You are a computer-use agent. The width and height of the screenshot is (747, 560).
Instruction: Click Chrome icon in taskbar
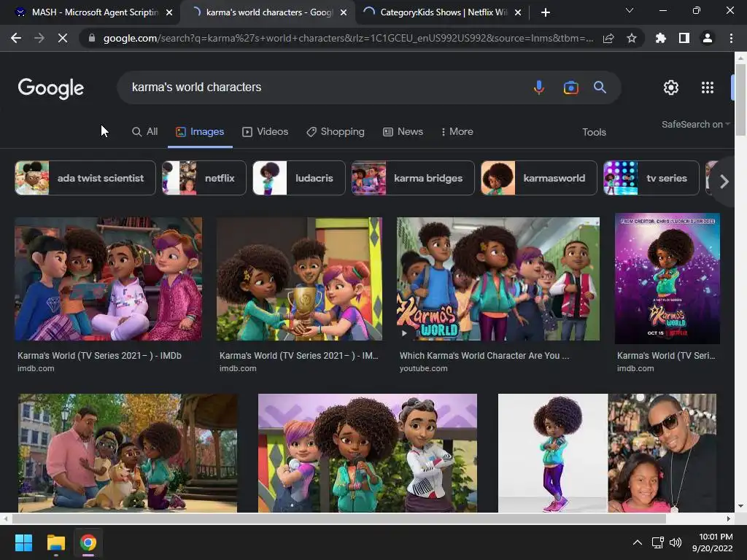click(88, 542)
